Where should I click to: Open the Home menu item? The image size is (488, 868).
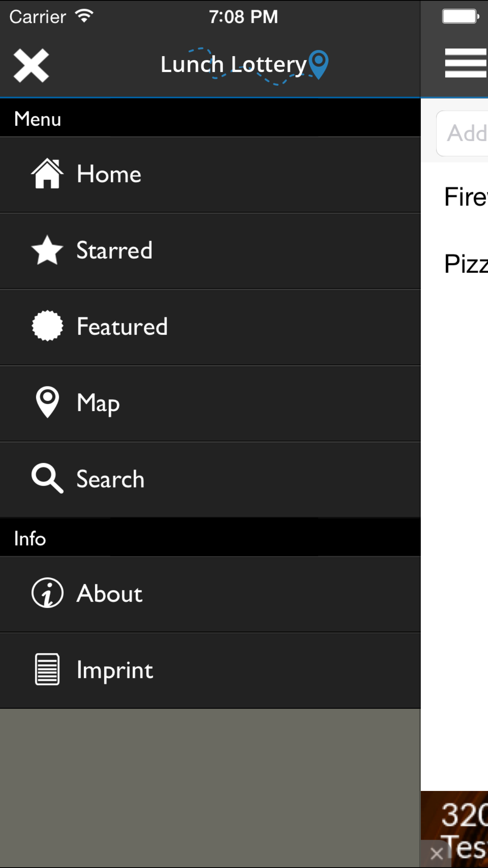pos(210,175)
